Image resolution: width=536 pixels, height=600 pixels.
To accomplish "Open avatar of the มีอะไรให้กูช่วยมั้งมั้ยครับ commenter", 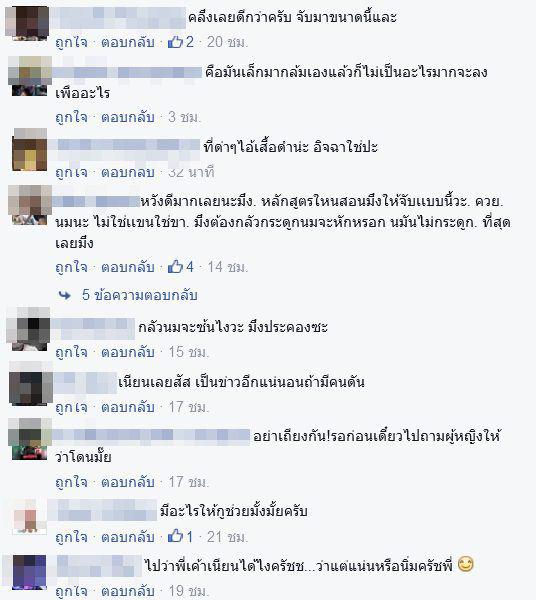I will click(x=29, y=516).
